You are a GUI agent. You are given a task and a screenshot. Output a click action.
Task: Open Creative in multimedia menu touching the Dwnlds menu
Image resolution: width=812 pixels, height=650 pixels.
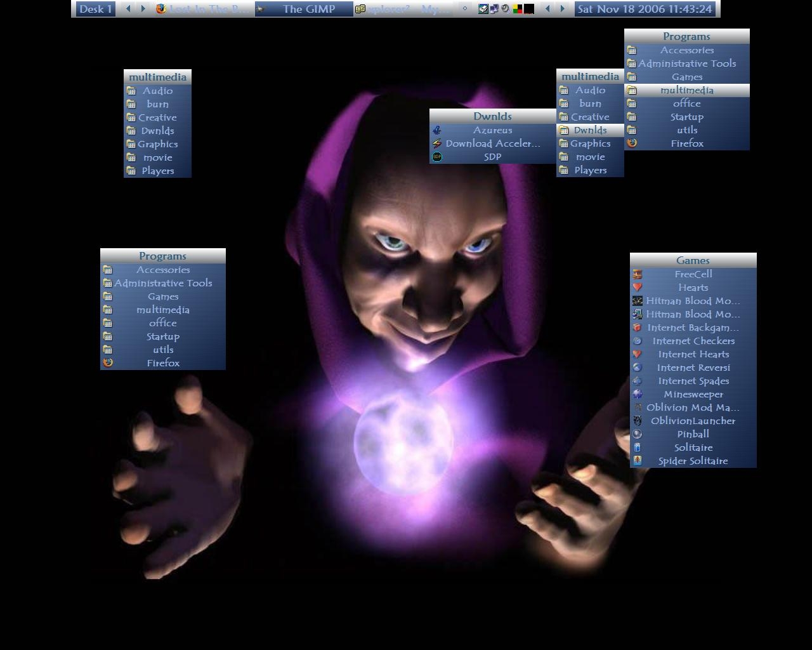click(590, 117)
